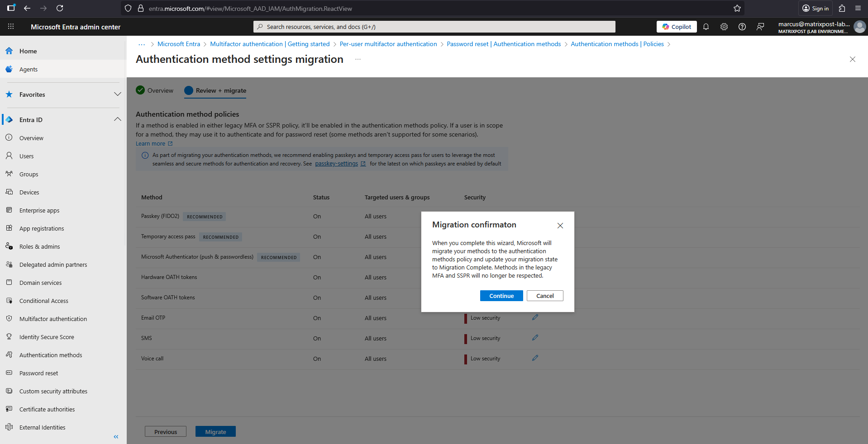The height and width of the screenshot is (444, 868).
Task: Open Custom security attributes in the sidebar
Action: pyautogui.click(x=53, y=391)
